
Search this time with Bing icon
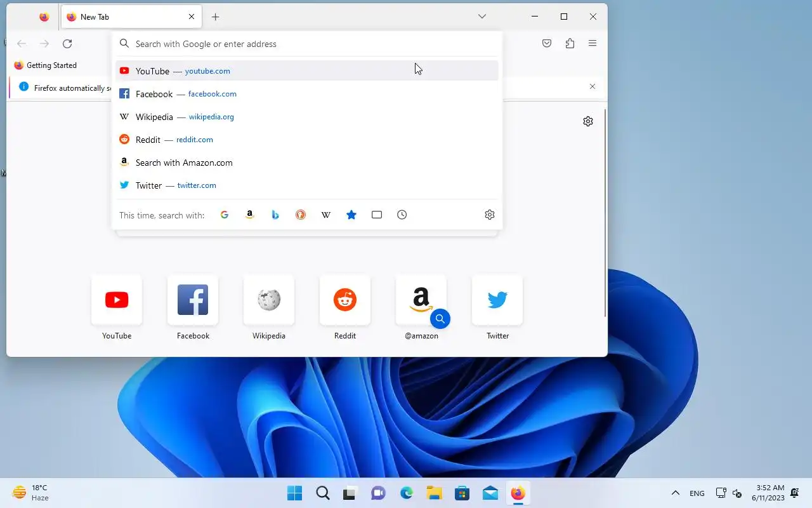pyautogui.click(x=275, y=215)
